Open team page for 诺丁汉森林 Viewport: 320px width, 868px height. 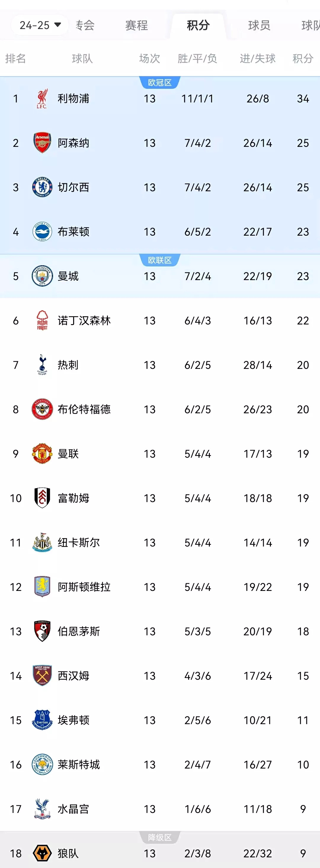pos(84,320)
